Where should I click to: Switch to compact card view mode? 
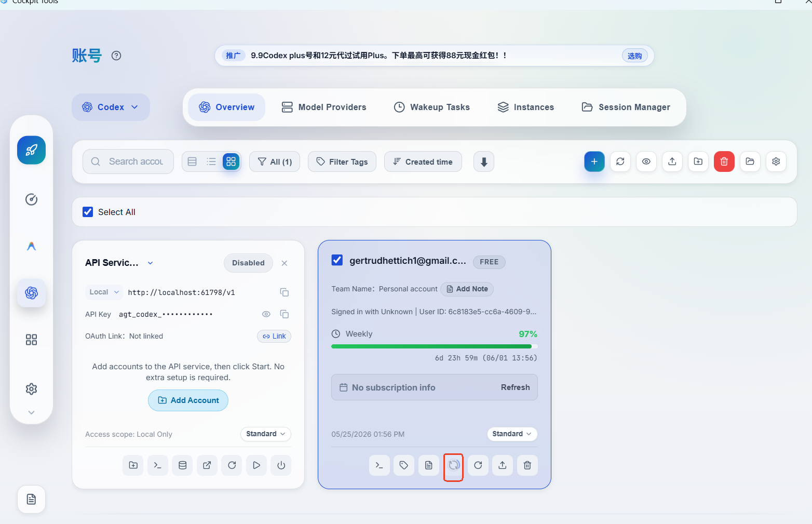tap(192, 162)
